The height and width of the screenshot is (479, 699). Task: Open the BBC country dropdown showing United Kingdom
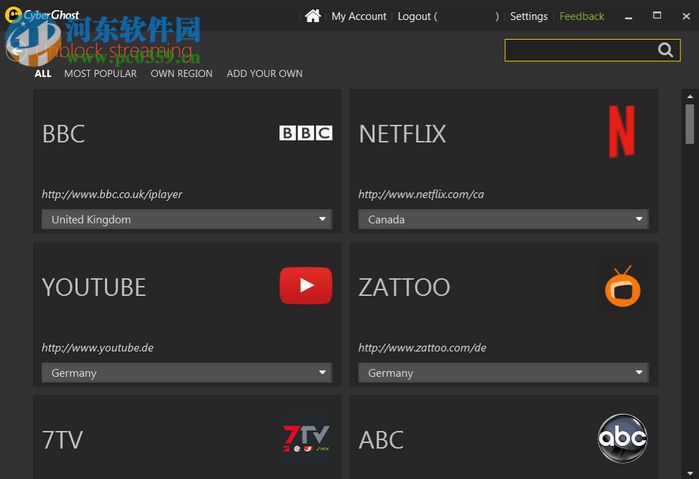(x=187, y=219)
